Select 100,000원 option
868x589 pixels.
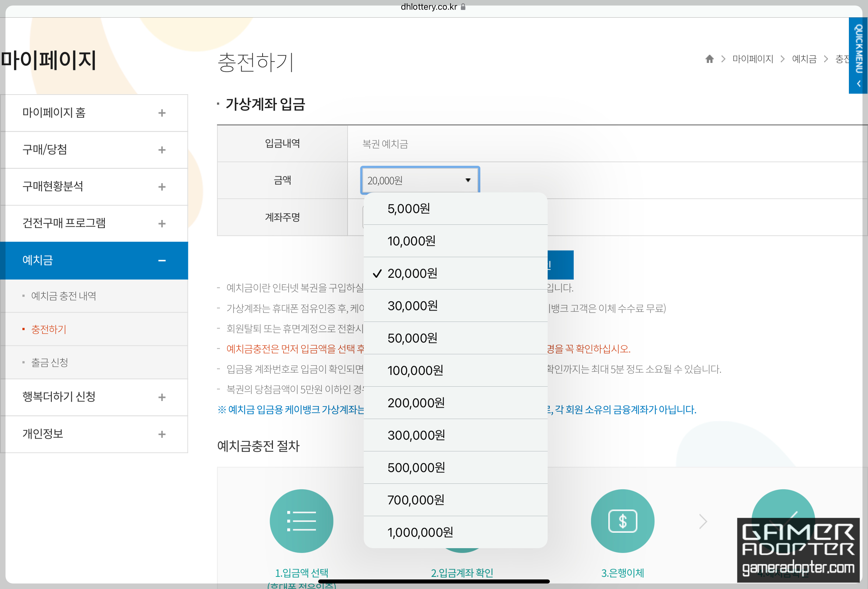pyautogui.click(x=455, y=370)
